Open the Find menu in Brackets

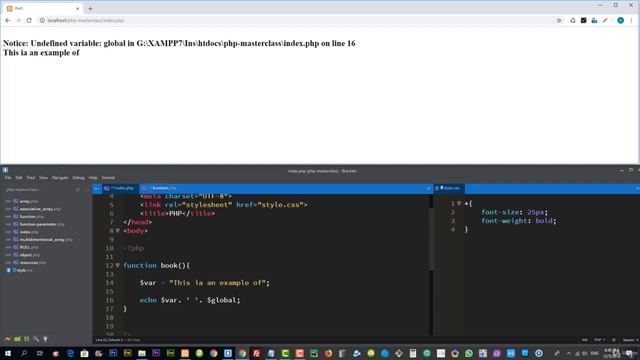(x=31, y=178)
